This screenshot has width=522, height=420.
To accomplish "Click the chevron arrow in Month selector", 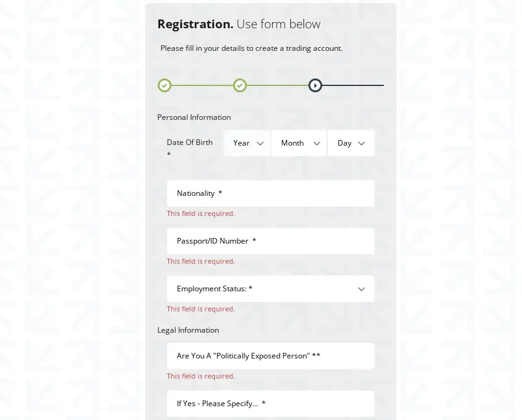I will [x=317, y=143].
